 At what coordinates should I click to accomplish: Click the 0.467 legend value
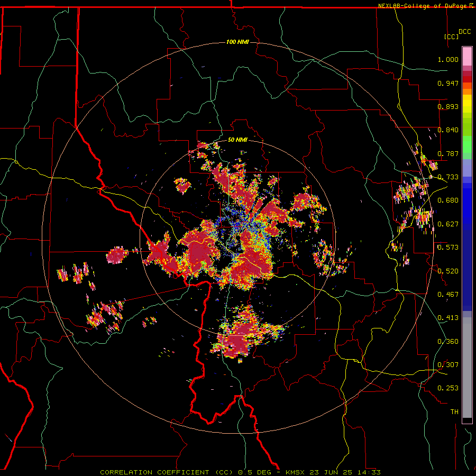[x=448, y=295]
